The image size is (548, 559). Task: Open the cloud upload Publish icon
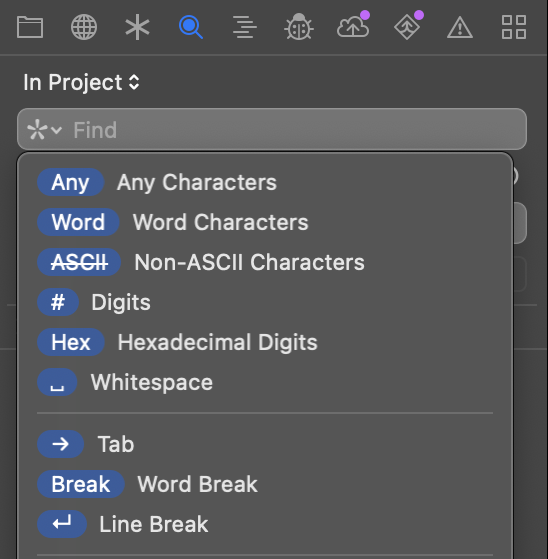pyautogui.click(x=353, y=26)
